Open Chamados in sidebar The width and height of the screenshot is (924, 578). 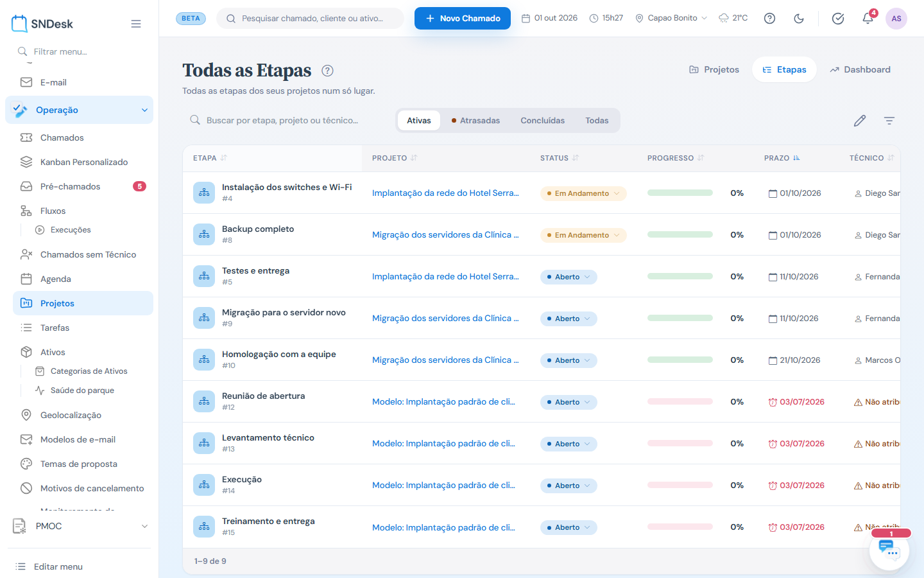pos(83,137)
